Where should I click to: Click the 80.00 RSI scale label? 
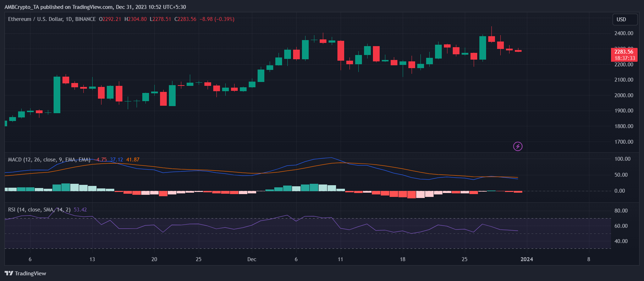[x=621, y=211]
